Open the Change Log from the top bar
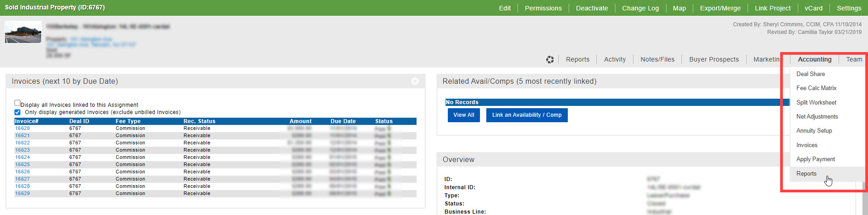Screen dimensions: 868x215 [x=640, y=8]
